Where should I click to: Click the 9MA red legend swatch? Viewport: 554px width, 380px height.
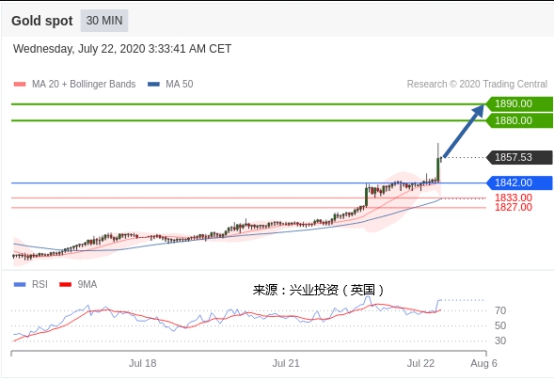(x=65, y=284)
